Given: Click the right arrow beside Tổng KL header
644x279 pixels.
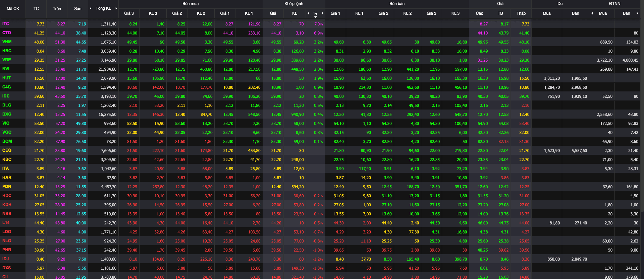Looking at the screenshot, I should (x=116, y=8).
